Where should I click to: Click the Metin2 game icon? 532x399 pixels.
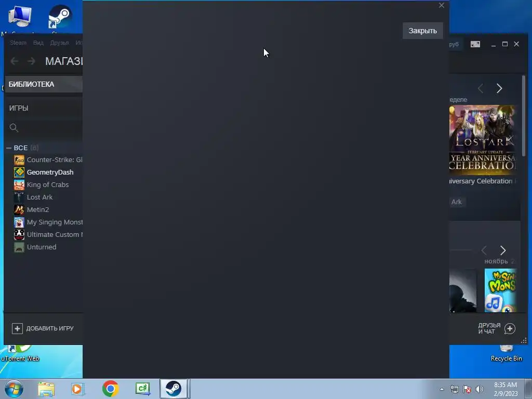[x=19, y=210]
